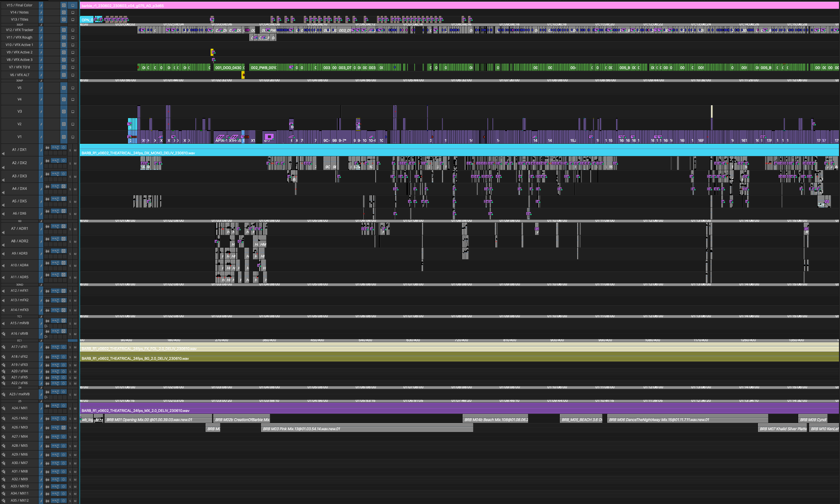Toggle power button on A4 / DX4 track
Screen dimensions: 840x504
pyautogui.click(x=64, y=186)
